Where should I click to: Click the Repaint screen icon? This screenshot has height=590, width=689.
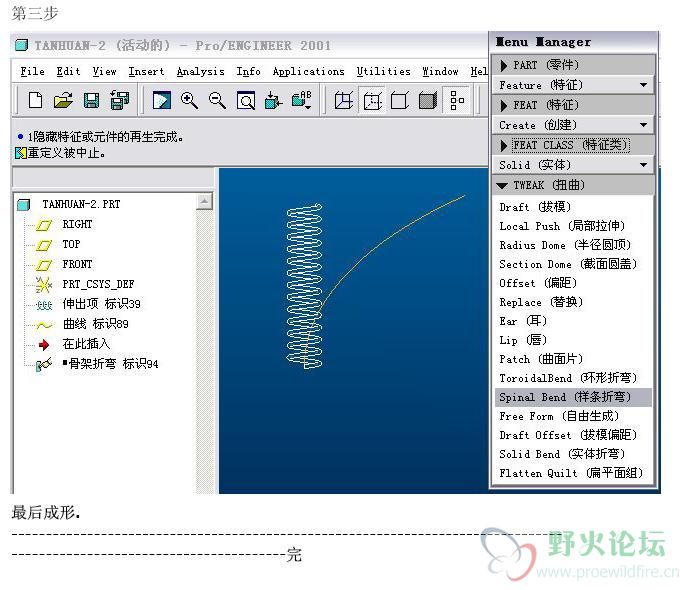pos(162,101)
